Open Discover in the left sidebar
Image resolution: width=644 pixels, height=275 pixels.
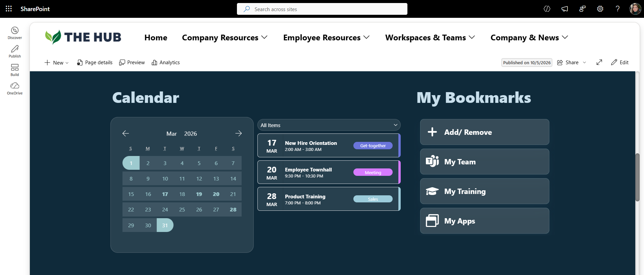15,33
